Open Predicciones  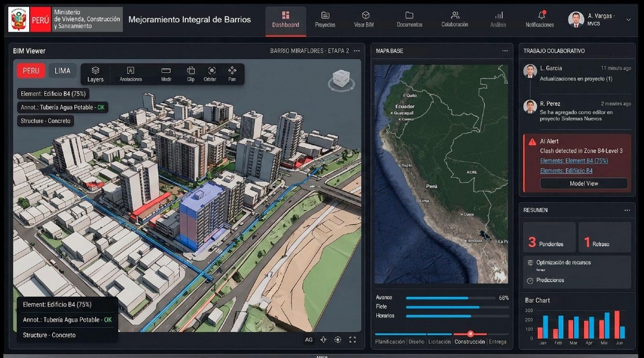(550, 280)
